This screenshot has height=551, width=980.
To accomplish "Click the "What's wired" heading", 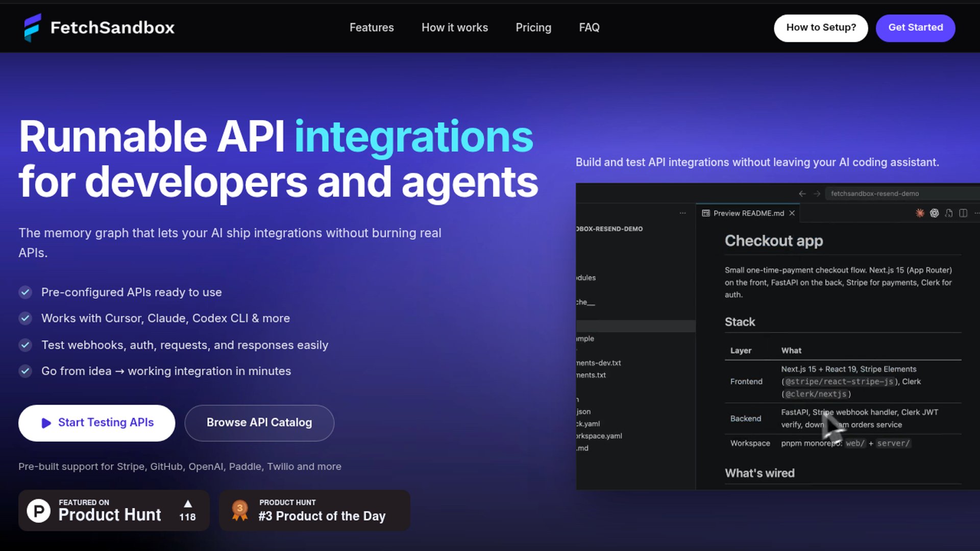I will point(759,473).
